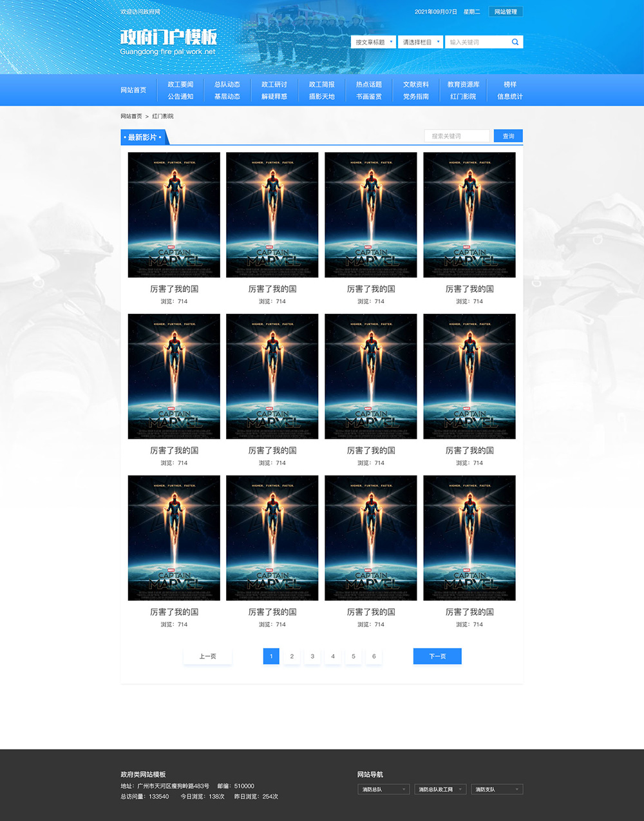Screen dimensions: 644x821
Task: Go to 网站首页 in the navigation bar
Action: [133, 90]
